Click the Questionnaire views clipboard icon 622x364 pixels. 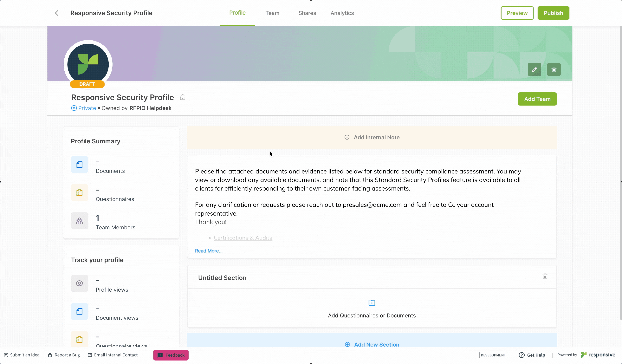pyautogui.click(x=80, y=340)
